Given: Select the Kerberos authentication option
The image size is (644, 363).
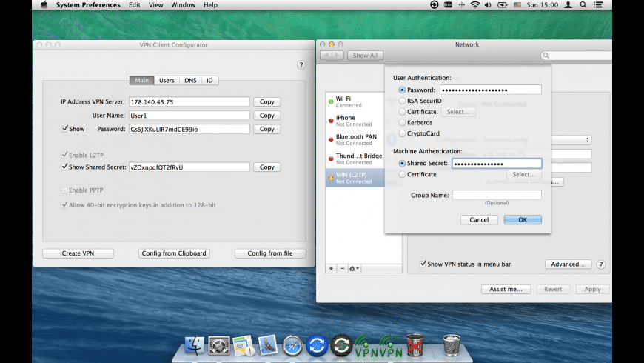Looking at the screenshot, I should tap(402, 122).
